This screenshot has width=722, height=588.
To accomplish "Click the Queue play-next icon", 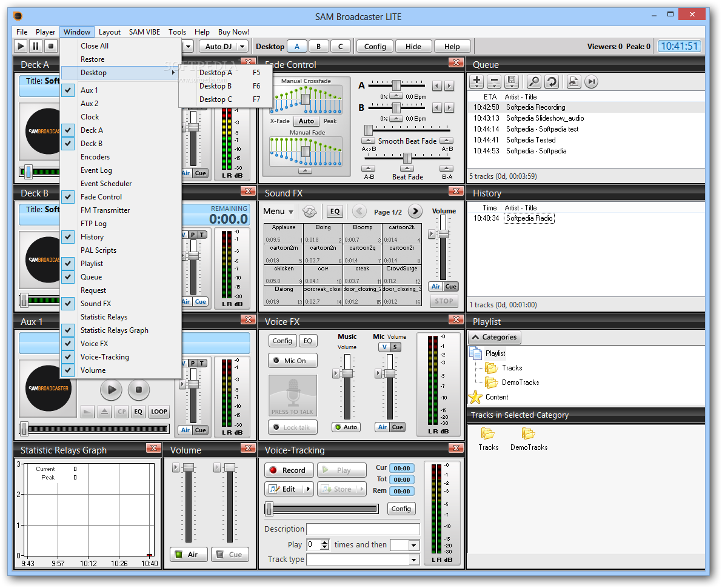I will click(x=591, y=81).
